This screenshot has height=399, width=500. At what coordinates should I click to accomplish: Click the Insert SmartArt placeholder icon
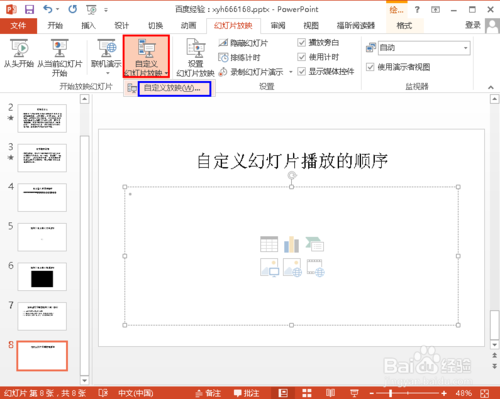pyautogui.click(x=315, y=244)
